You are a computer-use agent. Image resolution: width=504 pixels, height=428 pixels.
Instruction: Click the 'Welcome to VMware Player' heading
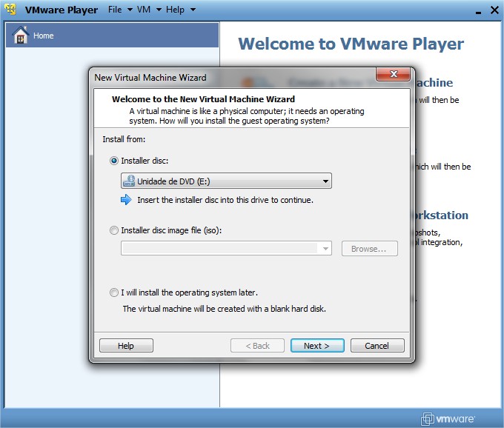coord(351,44)
